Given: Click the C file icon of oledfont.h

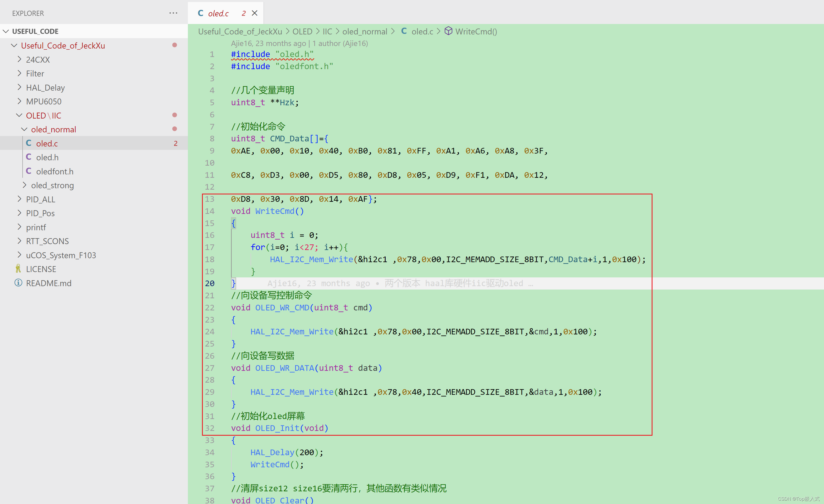Looking at the screenshot, I should click(x=29, y=171).
